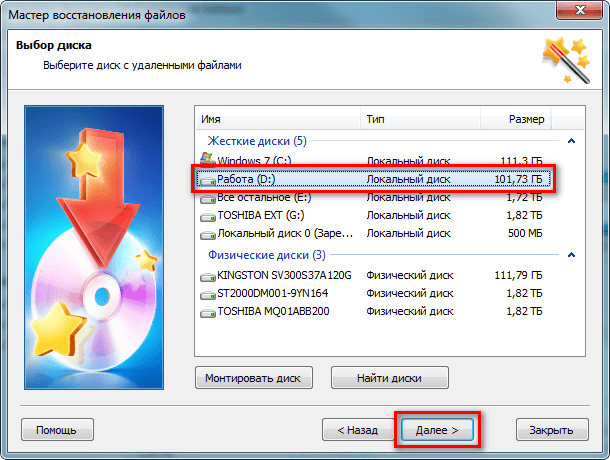Click the 1,82 ТБ size in ST2000DM001 row
This screenshot has width=610, height=460.
coord(524,293)
